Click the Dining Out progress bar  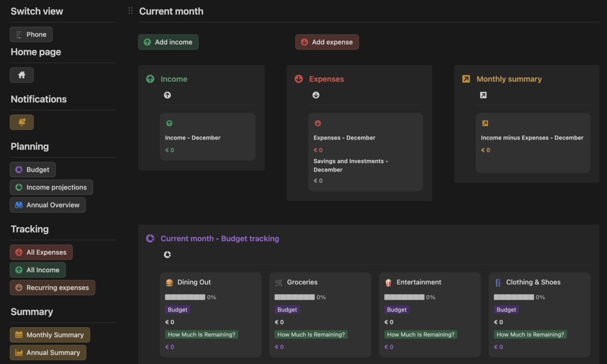(185, 297)
